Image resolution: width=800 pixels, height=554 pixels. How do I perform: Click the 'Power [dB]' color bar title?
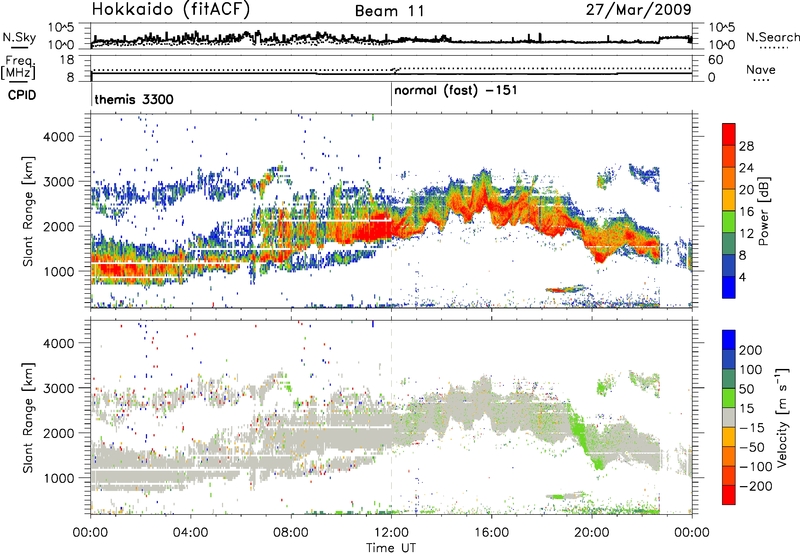763,211
